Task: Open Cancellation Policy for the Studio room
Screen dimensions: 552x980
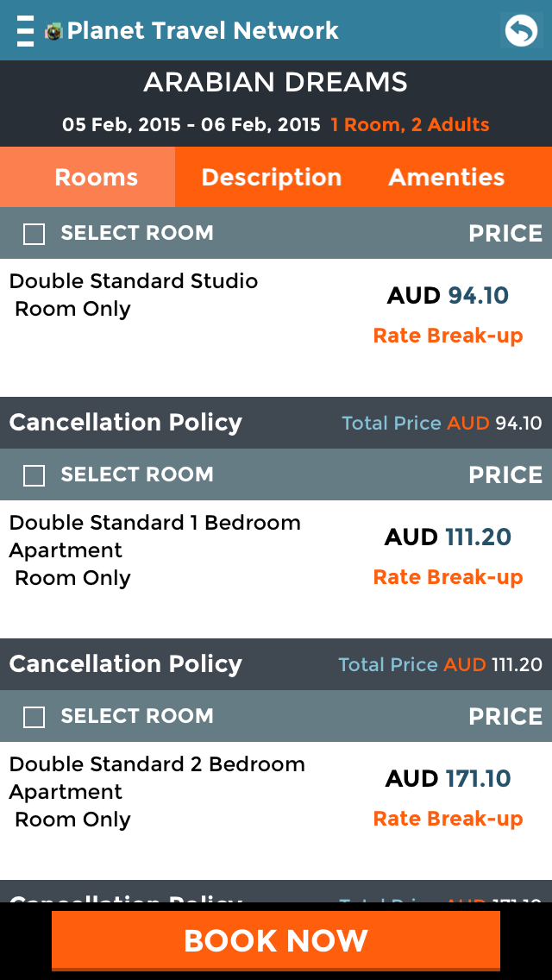Action: tap(126, 423)
